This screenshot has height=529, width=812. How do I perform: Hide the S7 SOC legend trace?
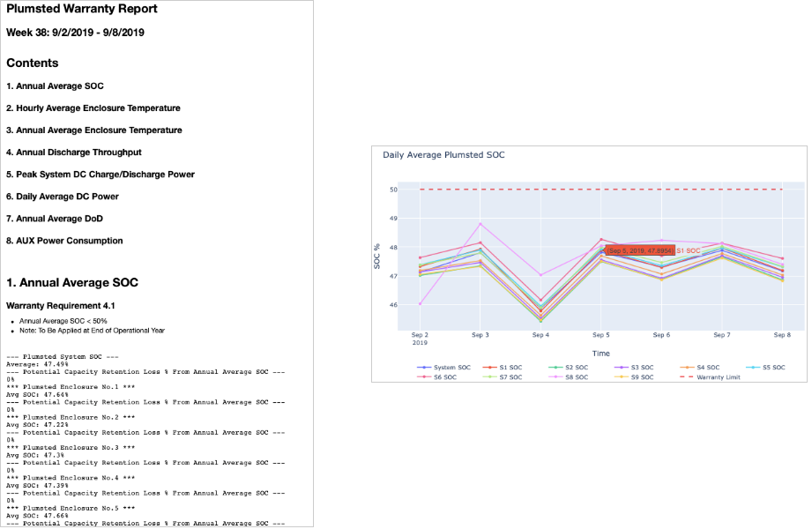coord(502,377)
